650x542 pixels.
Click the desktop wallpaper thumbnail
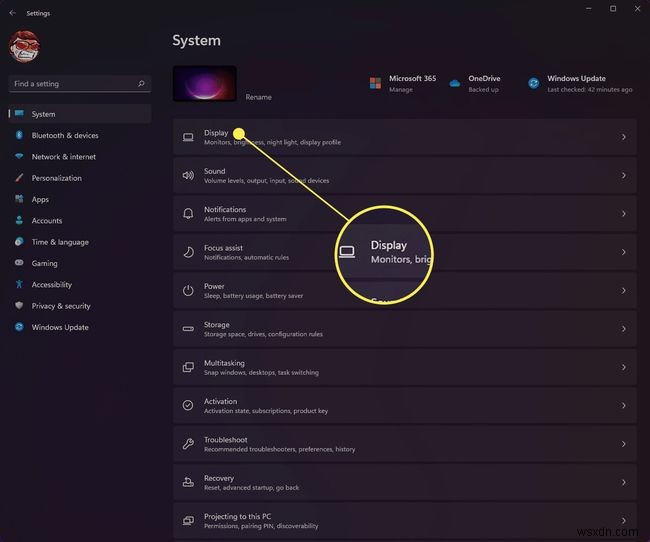tap(205, 83)
